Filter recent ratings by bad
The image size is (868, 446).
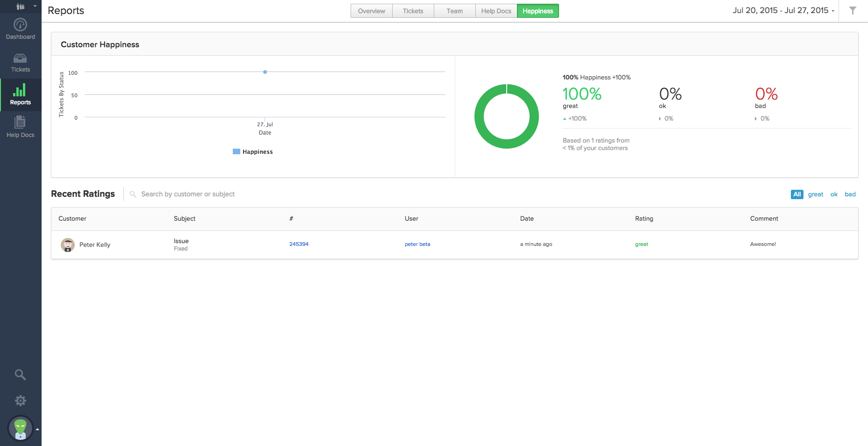point(850,194)
